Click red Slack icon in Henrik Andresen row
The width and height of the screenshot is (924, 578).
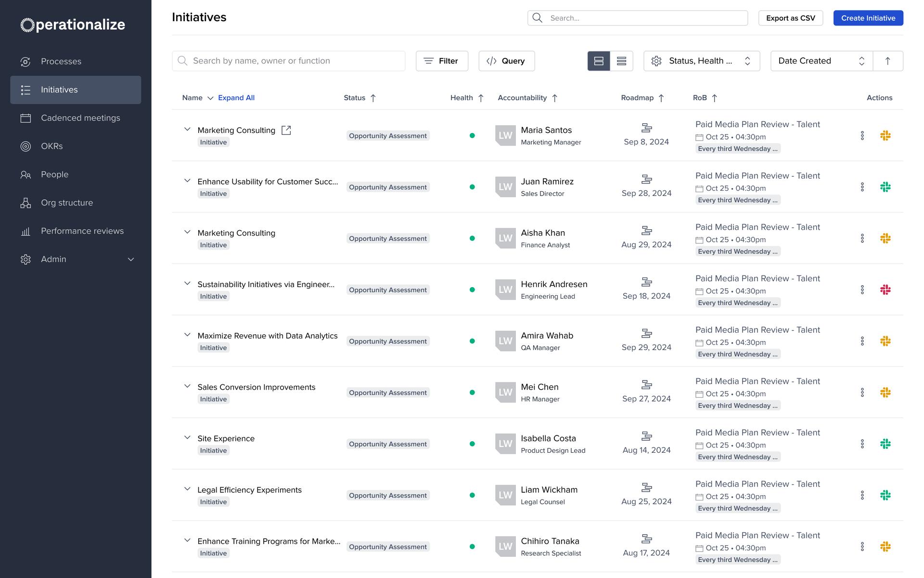pos(885,290)
